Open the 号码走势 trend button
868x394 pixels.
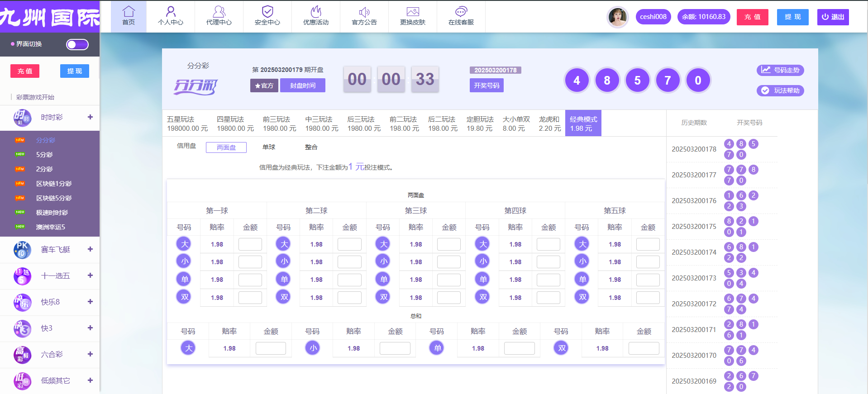pyautogui.click(x=780, y=70)
